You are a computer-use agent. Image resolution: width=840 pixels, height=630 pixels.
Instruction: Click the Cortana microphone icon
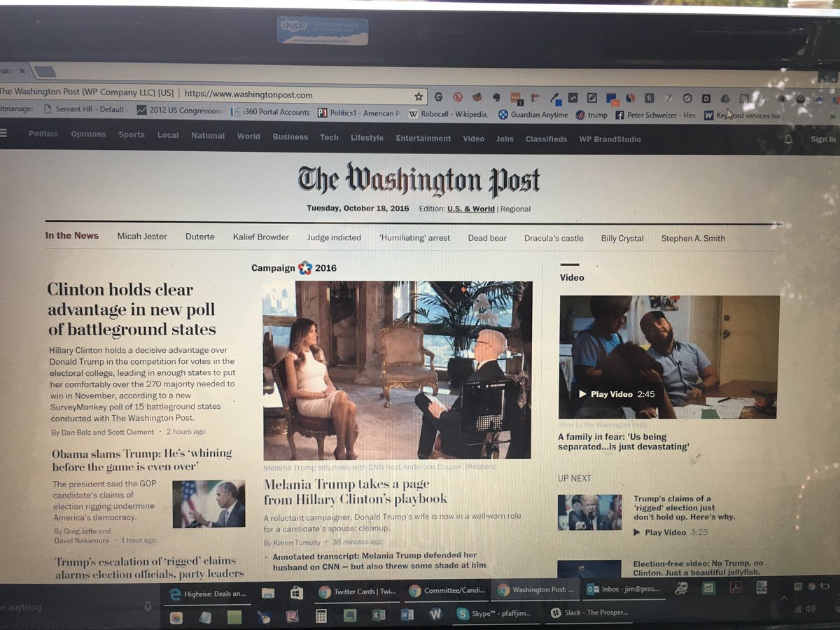[x=148, y=606]
